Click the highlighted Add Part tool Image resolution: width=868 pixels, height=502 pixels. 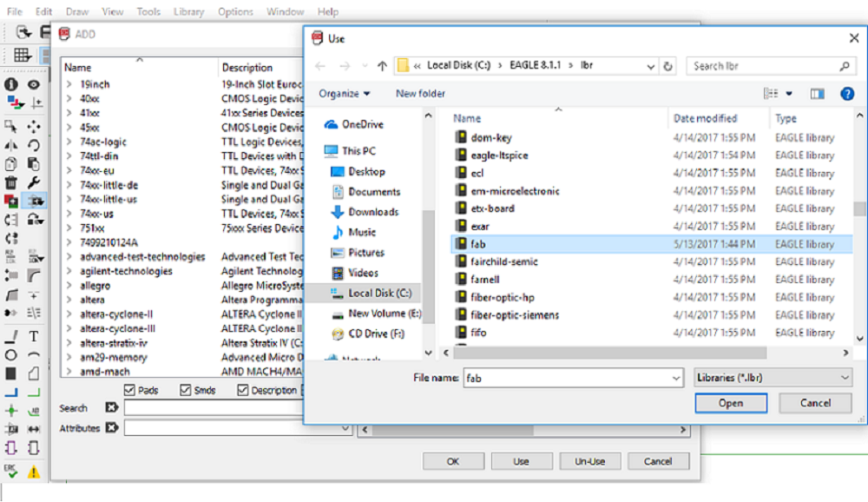(35, 201)
